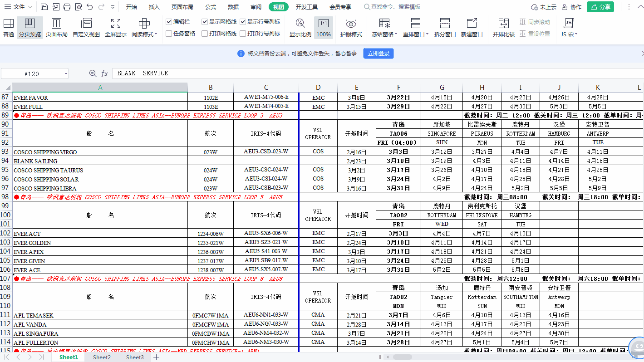Open 拆分窗口 split window tool
This screenshot has height=362, width=644.
[x=445, y=27]
